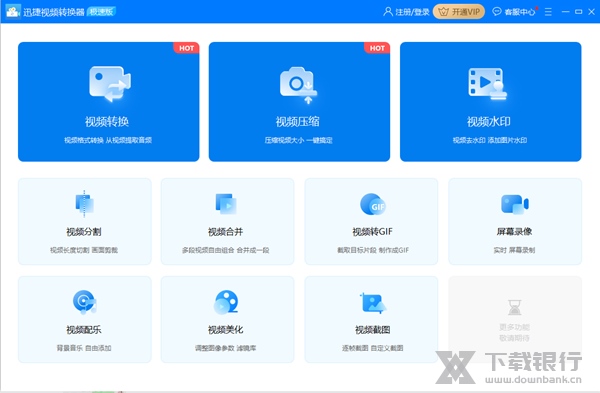This screenshot has height=393, width=600.
Task: Click description 视频格式转换 从视频提取音频
Action: point(108,140)
